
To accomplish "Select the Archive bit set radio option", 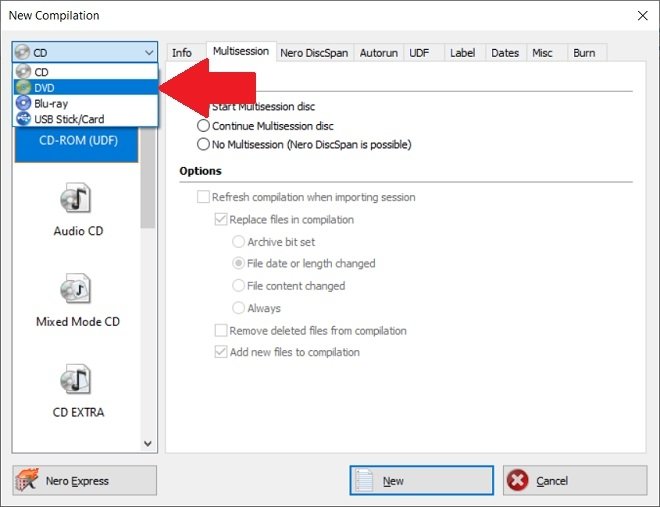I will 239,242.
